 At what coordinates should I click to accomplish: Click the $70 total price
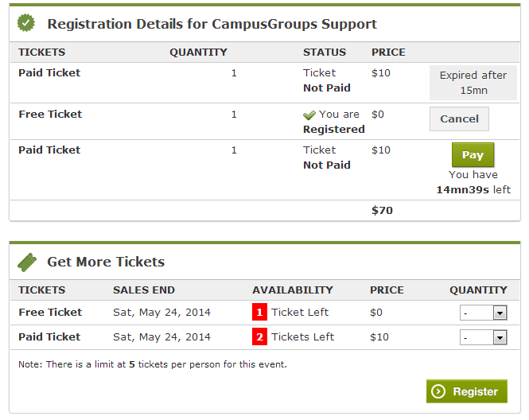(x=382, y=211)
